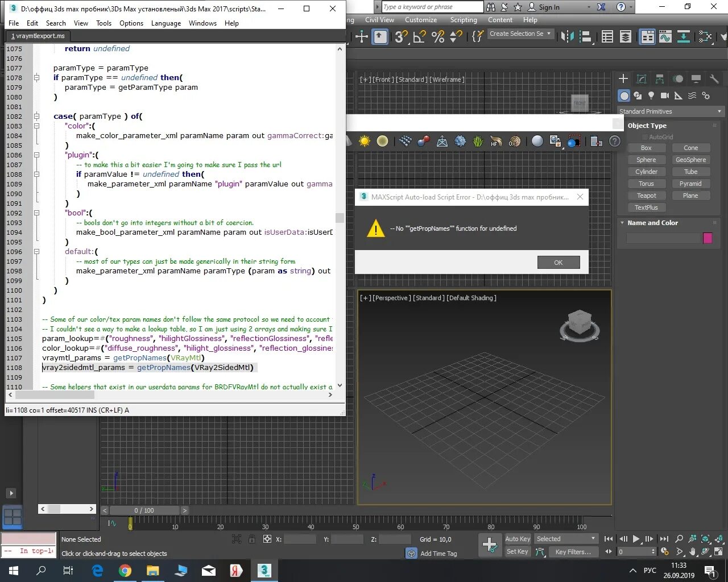Toggle Set Key mode
The image size is (728, 582).
[518, 551]
